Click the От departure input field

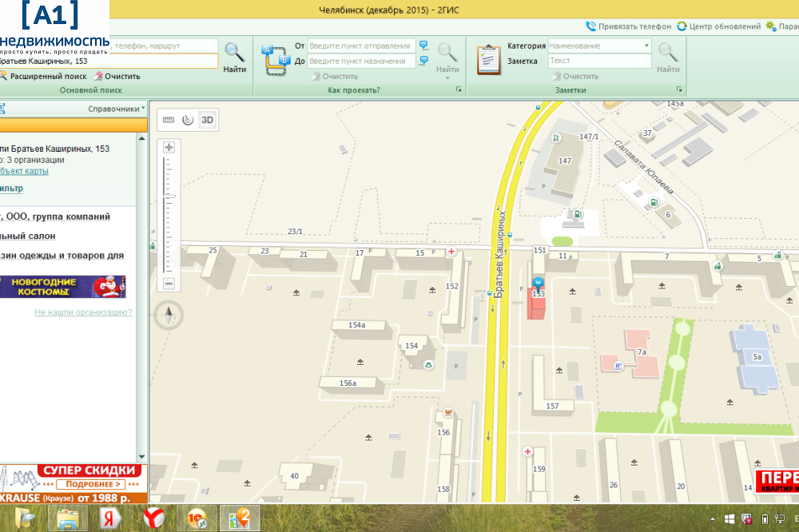click(361, 46)
